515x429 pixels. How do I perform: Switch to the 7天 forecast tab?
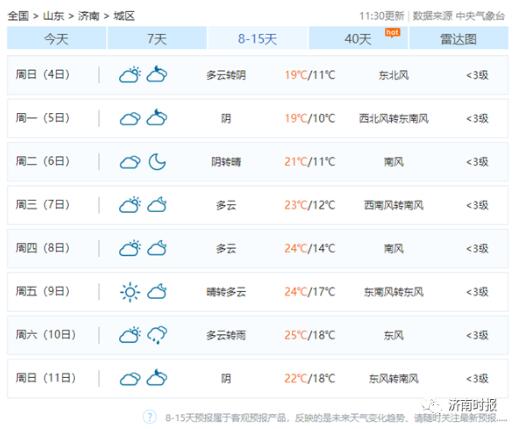(x=157, y=38)
